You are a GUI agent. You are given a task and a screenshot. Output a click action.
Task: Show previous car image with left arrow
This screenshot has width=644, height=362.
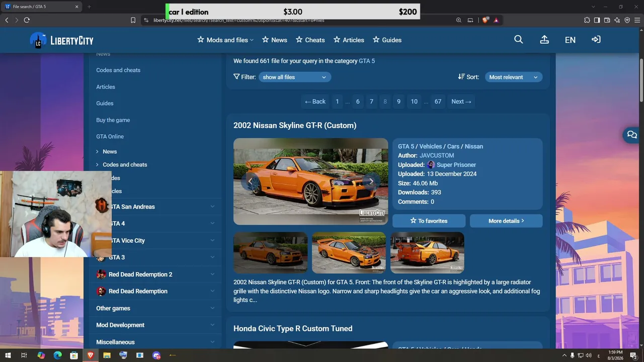(250, 182)
